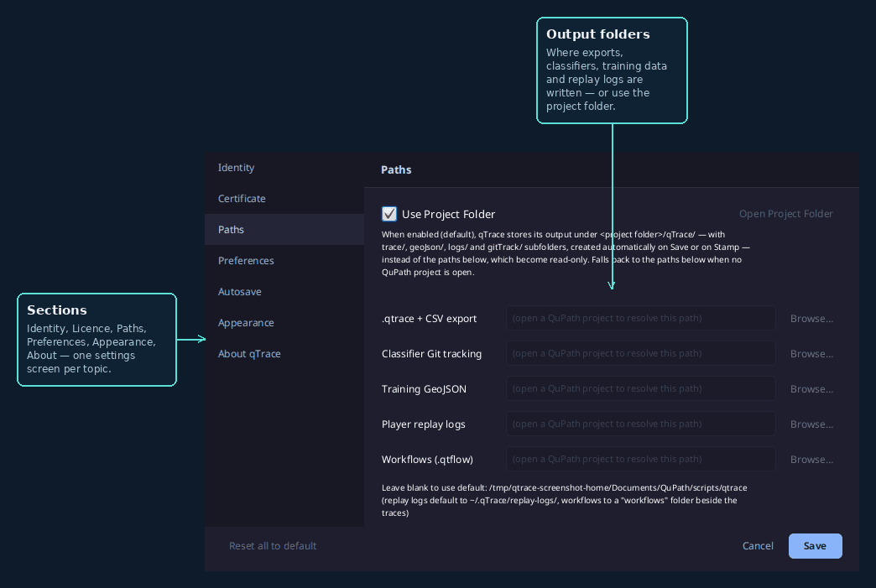This screenshot has height=588, width=876.
Task: Click the Player replay logs path field
Action: 641,424
